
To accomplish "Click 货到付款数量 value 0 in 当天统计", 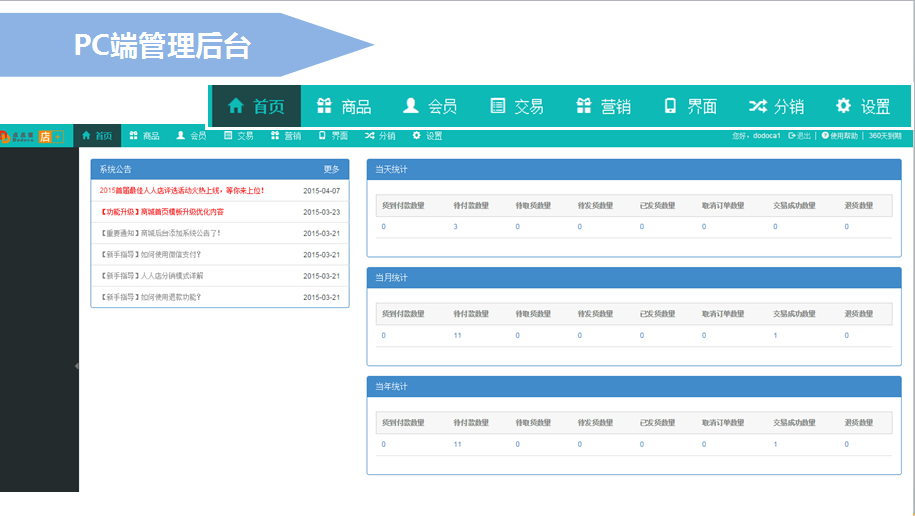I will (383, 226).
